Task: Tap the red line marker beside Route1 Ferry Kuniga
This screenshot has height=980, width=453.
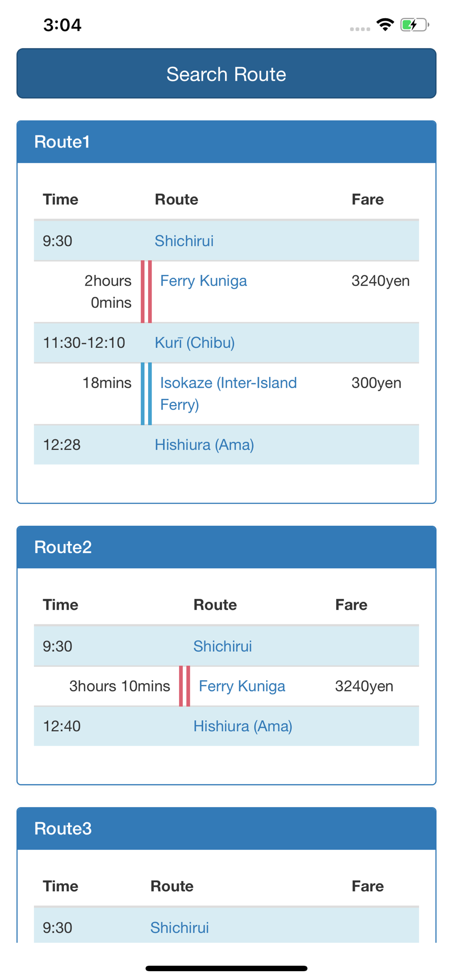Action: click(x=146, y=292)
